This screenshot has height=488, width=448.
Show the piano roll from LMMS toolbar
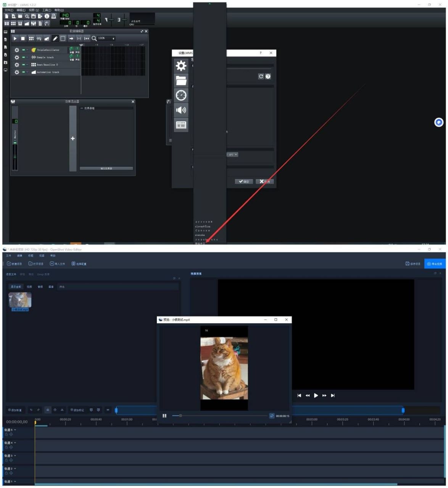(20, 24)
